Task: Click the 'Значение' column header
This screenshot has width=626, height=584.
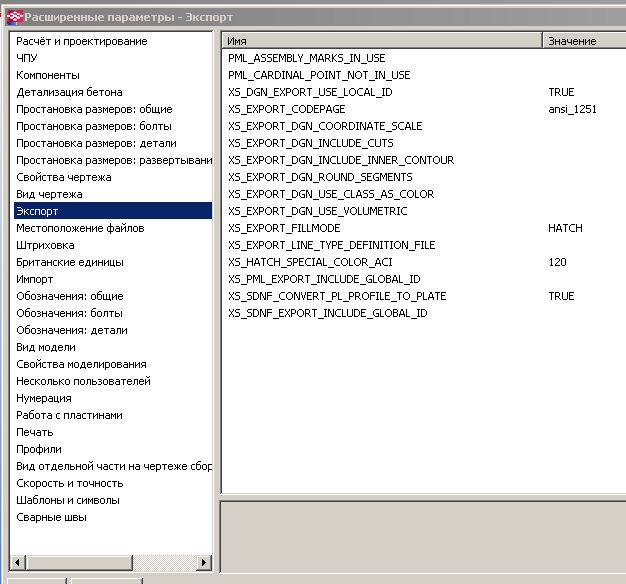Action: tap(584, 41)
